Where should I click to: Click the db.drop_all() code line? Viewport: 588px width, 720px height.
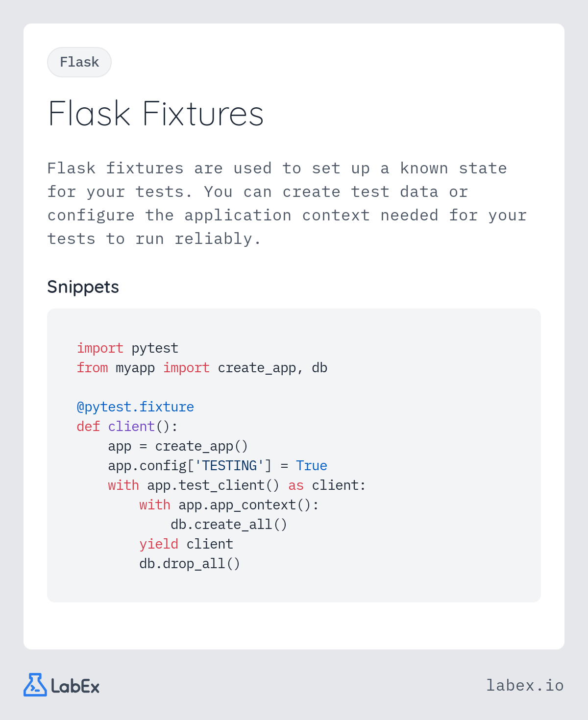tap(190, 564)
